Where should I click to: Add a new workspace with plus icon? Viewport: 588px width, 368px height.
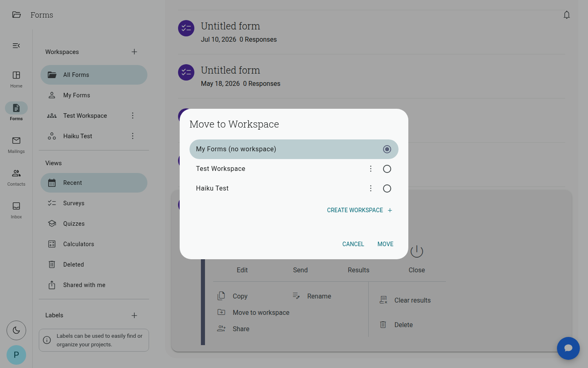coord(134,52)
